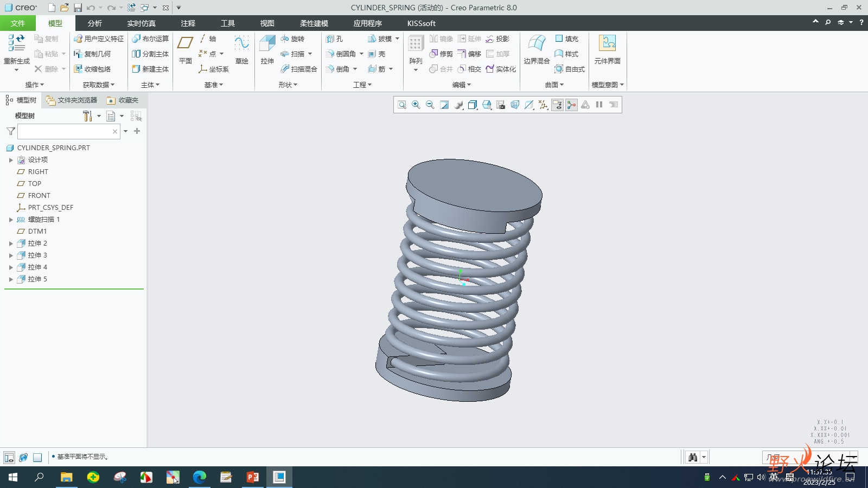The height and width of the screenshot is (488, 868).
Task: Toggle model tree panel icon in status bar
Action: tap(9, 457)
